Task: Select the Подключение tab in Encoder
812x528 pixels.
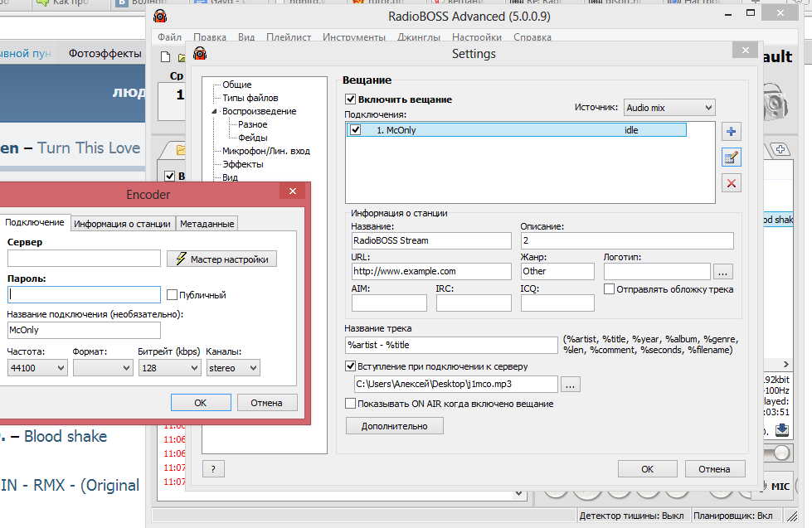Action: pyautogui.click(x=35, y=222)
